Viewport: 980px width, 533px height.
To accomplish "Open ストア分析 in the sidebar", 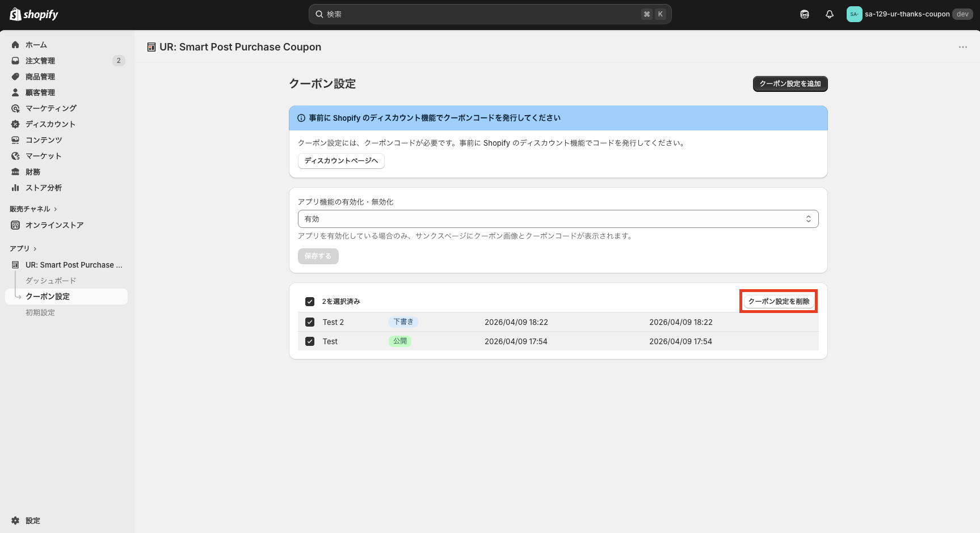I will click(x=44, y=188).
